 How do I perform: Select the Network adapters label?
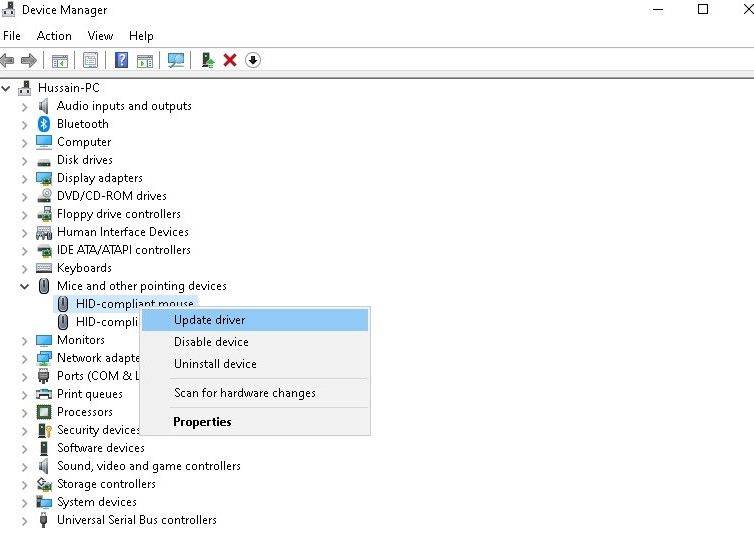click(98, 358)
